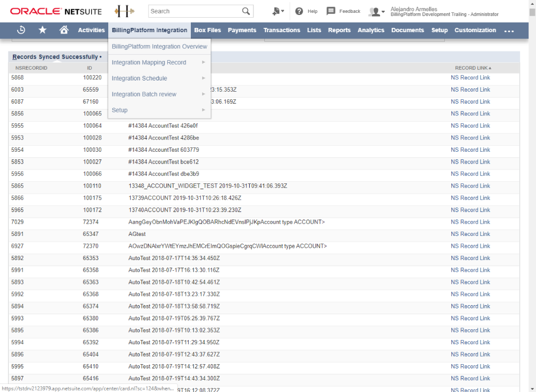Open the Box Files menu
Viewport: 536px width, 392px height.
[207, 30]
